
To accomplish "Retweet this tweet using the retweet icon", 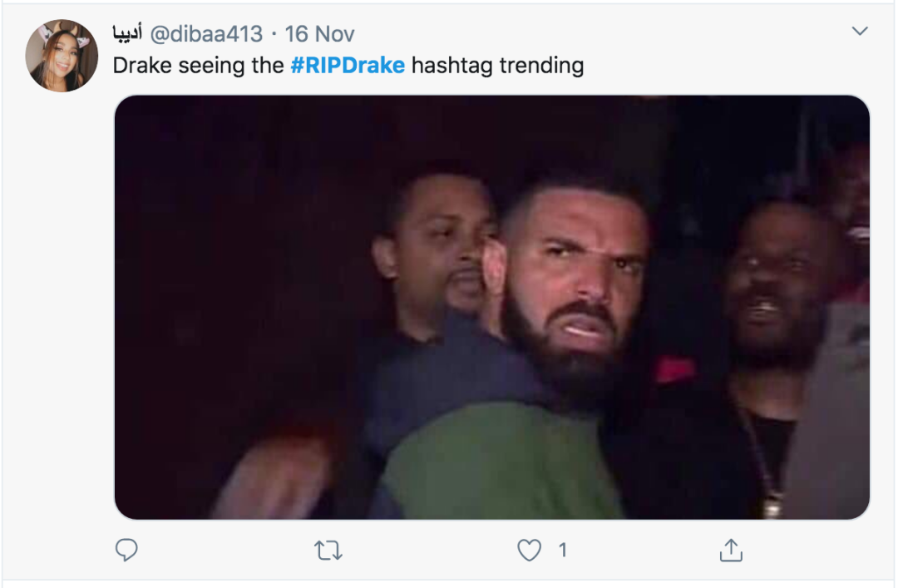I will coord(328,550).
